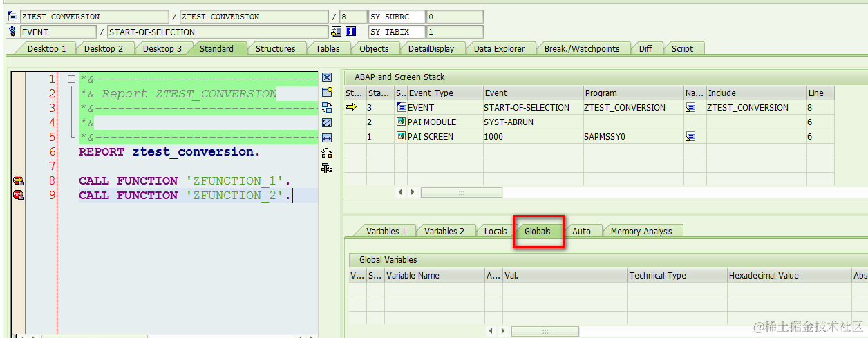Click PAI MODULE type icon in stack
Viewport: 868px width, 338px height.
401,122
